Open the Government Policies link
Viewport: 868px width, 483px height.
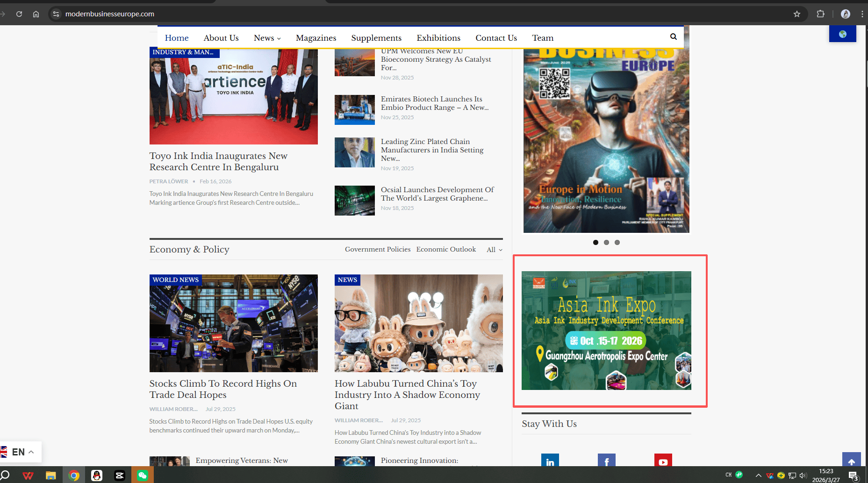click(x=378, y=249)
